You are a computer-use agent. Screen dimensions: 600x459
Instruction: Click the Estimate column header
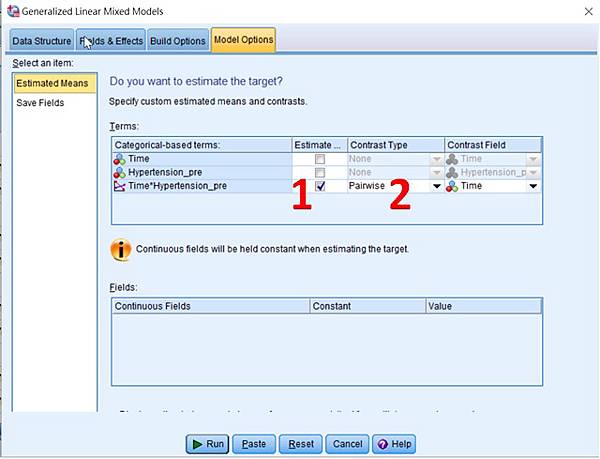point(320,145)
